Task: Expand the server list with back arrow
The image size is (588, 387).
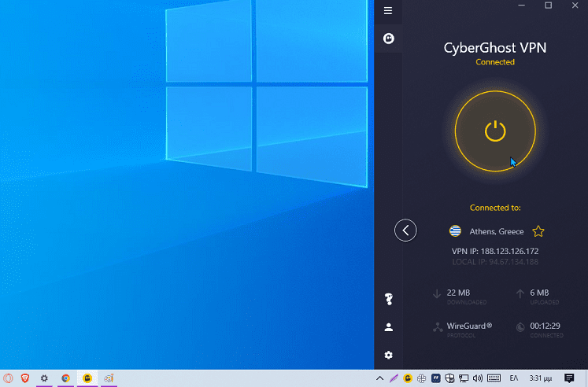Action: coord(405,230)
